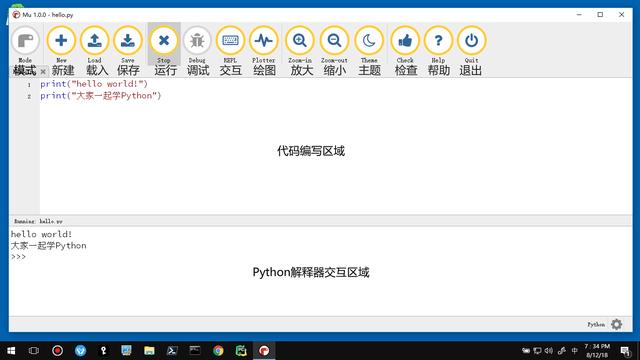
Task: Open the volume control in system tray
Action: click(x=549, y=351)
